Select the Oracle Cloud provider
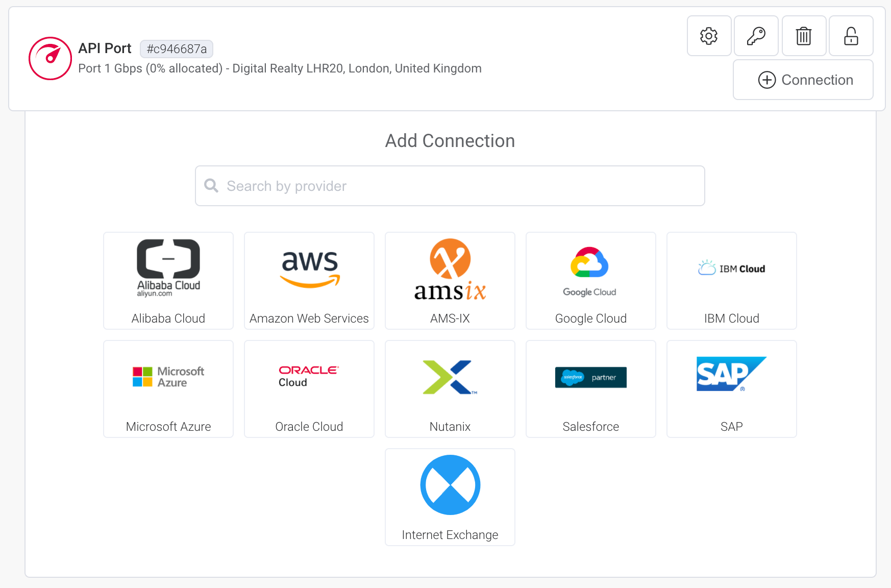The height and width of the screenshot is (588, 891). click(309, 389)
